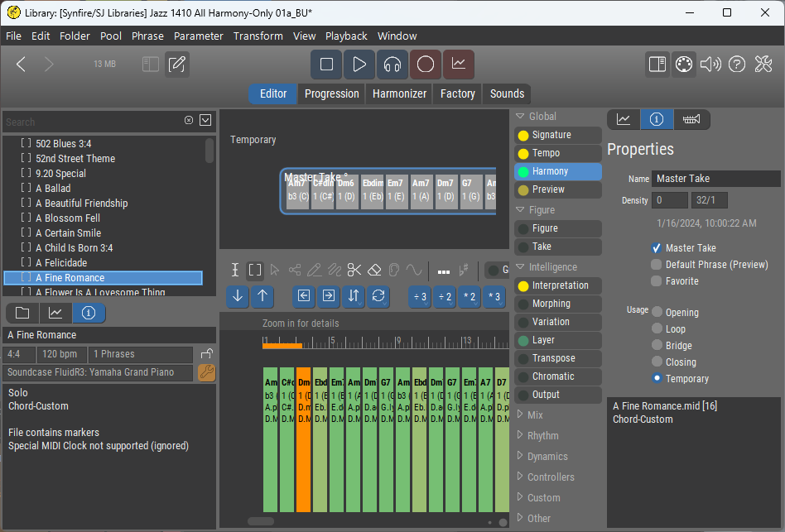The image size is (785, 532).
Task: Uncheck the Master Take checkbox
Action: [657, 248]
